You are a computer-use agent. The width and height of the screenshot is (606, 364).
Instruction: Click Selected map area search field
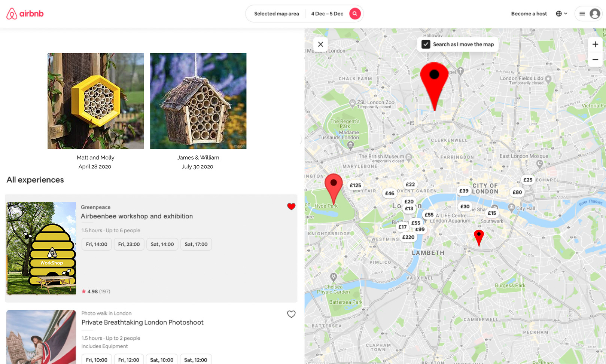pos(277,14)
